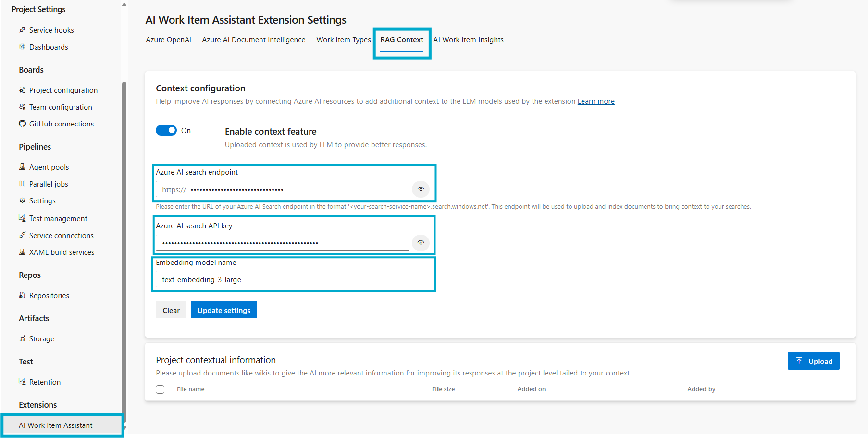Open GitHub connections settings
868x438 pixels.
[61, 124]
